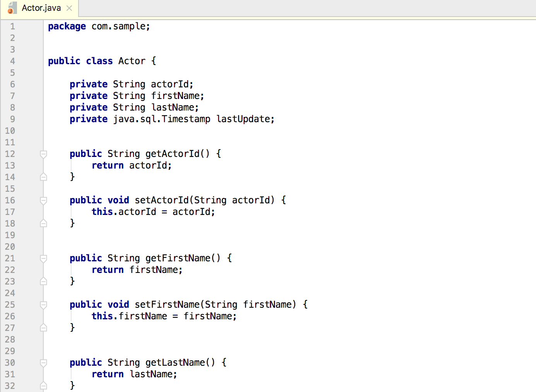Click 'void' keyword on line 25
Viewport: 536px width, 392px height.
118,305
